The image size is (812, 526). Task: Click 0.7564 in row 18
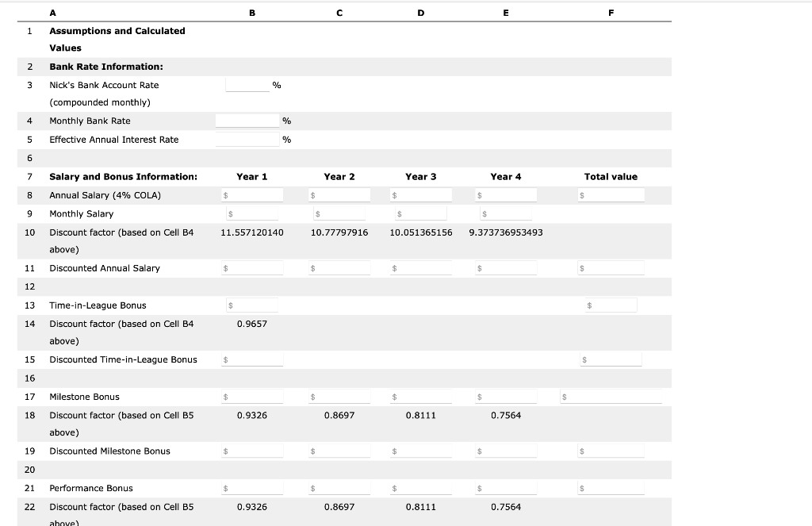point(506,415)
